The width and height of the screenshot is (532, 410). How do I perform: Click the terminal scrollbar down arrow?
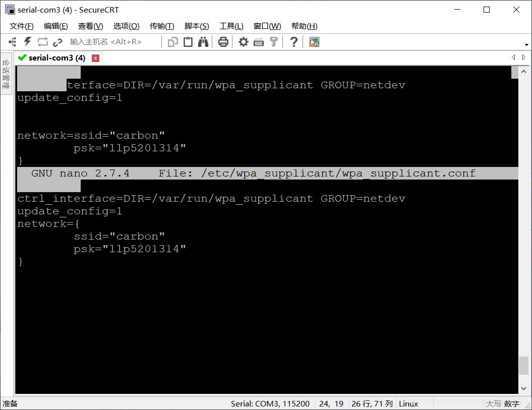(x=523, y=388)
